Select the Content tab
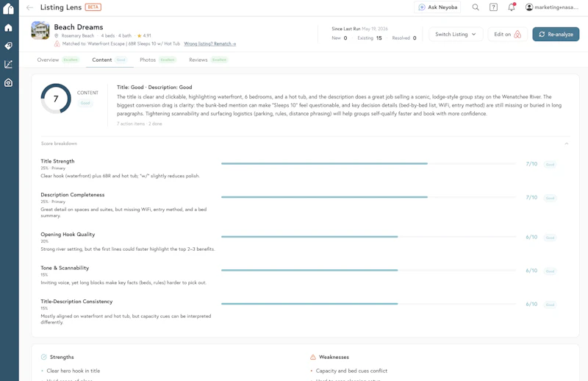The height and width of the screenshot is (381, 588). [x=110, y=60]
